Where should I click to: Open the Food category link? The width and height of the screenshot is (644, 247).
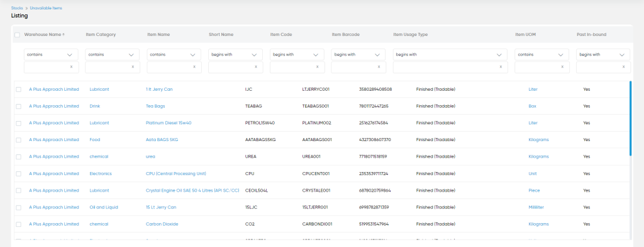(x=95, y=140)
